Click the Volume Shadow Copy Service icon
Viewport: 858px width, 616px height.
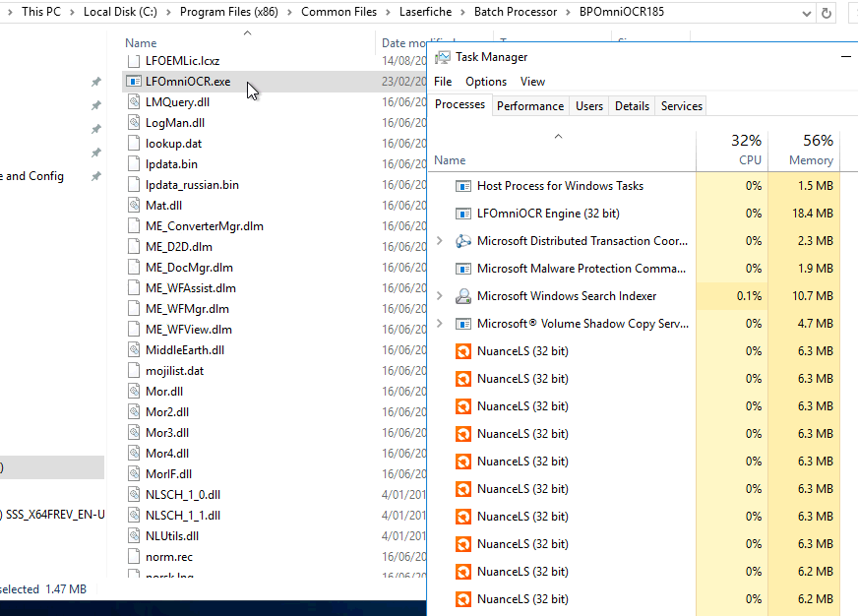click(463, 324)
